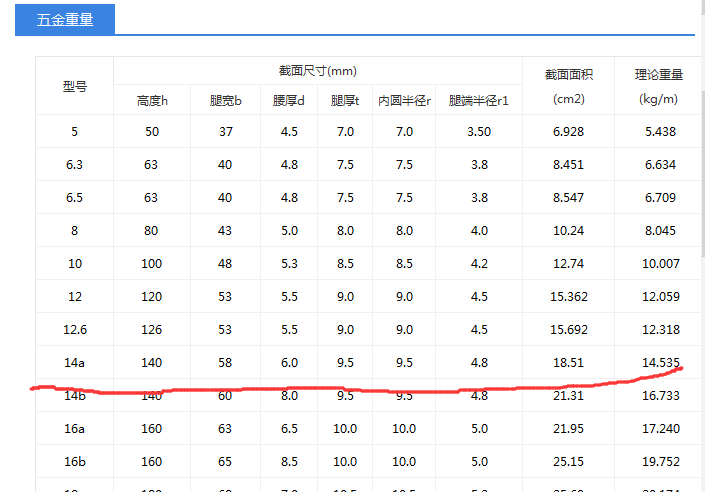
Task: Select model cell 6.5
Action: (74, 197)
